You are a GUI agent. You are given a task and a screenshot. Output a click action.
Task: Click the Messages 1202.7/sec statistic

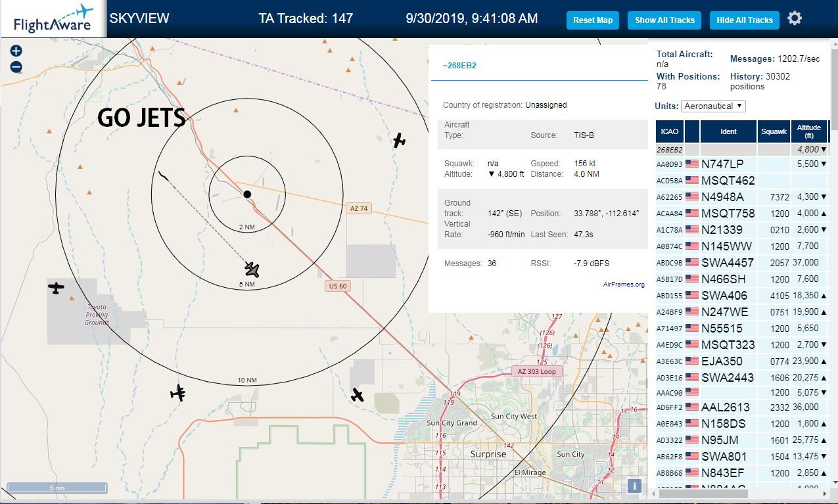pyautogui.click(x=776, y=59)
